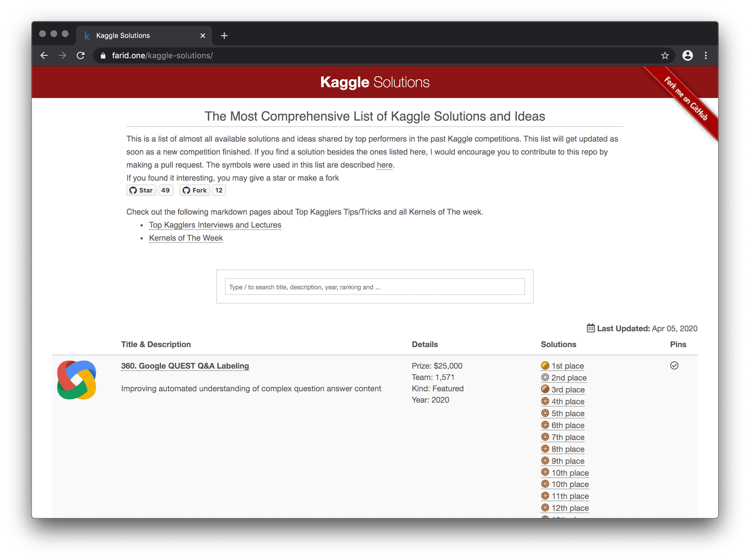Viewport: 750px width, 560px height.
Task: Click the Google QUEST competition logo
Action: click(x=77, y=380)
